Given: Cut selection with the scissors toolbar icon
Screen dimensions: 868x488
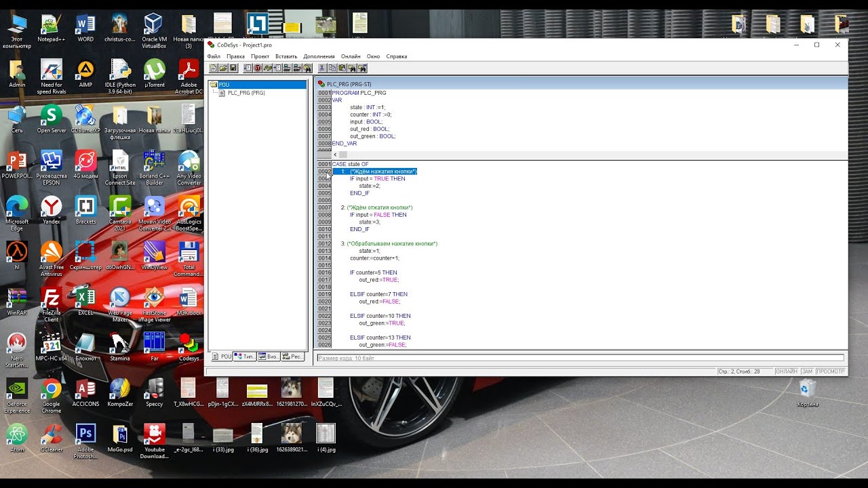Looking at the screenshot, I should pyautogui.click(x=322, y=68).
